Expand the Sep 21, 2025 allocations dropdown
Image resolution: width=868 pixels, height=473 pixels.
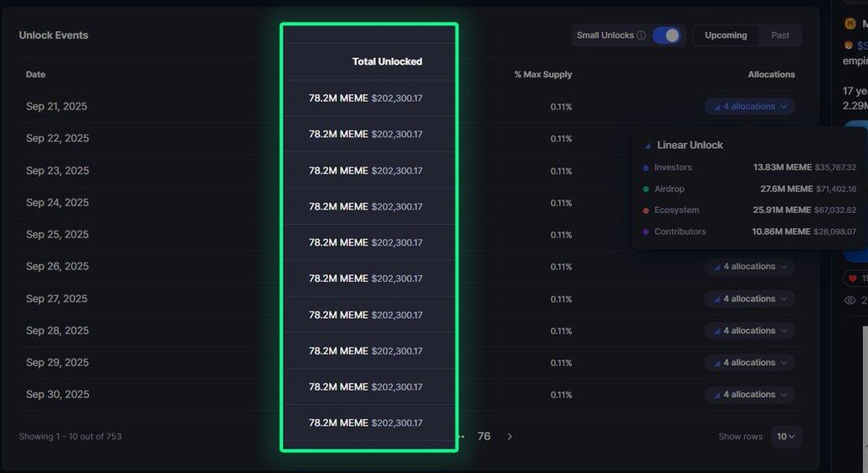click(749, 106)
